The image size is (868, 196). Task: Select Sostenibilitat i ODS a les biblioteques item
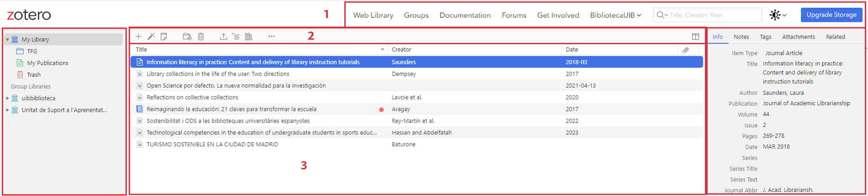click(417, 121)
